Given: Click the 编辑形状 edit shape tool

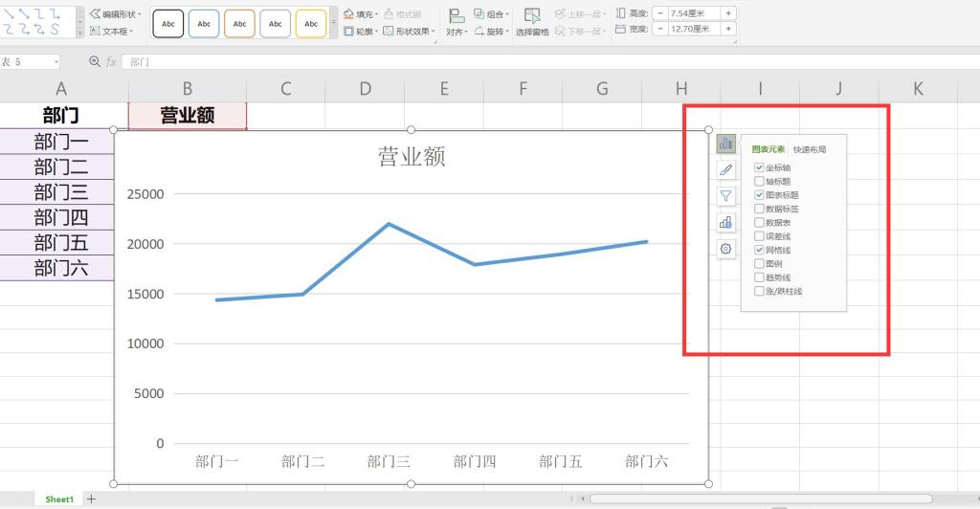Looking at the screenshot, I should (116, 14).
